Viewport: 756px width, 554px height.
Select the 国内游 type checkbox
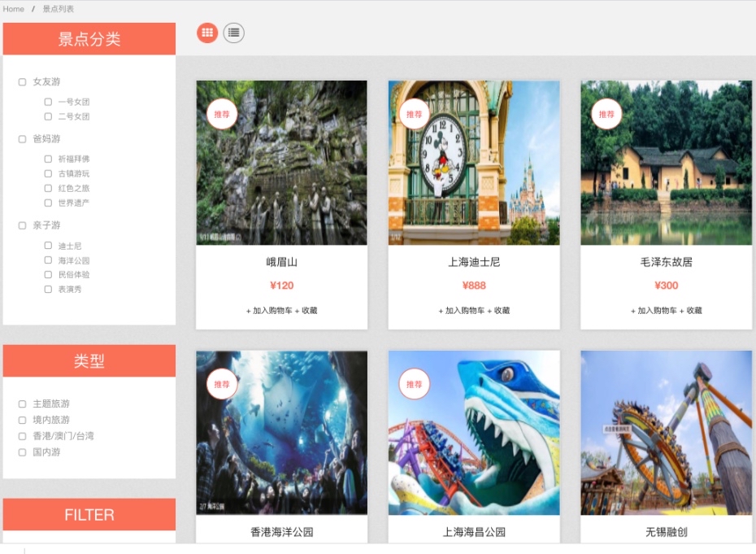(22, 452)
